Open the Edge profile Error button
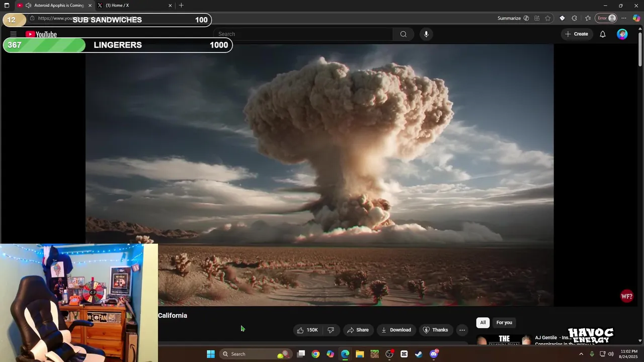The image size is (644, 362). click(x=606, y=18)
